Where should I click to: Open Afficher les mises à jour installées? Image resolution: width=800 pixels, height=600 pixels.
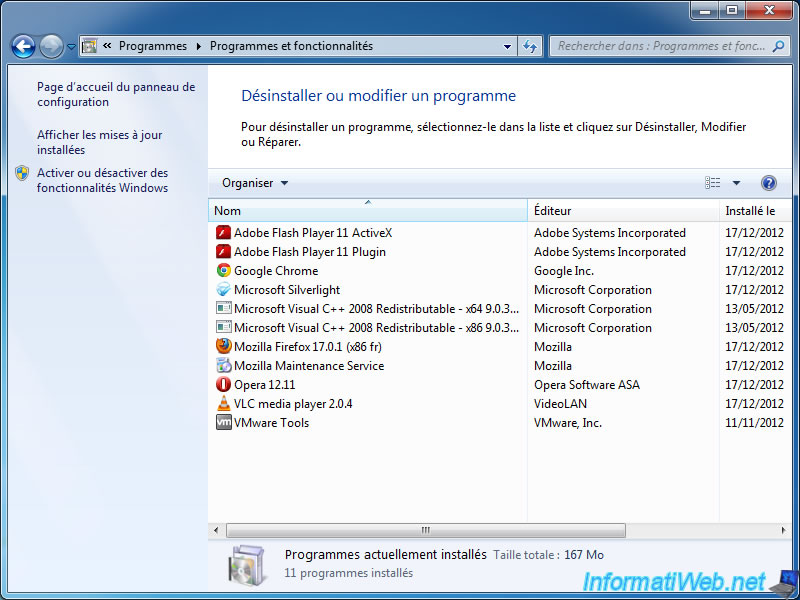(99, 142)
